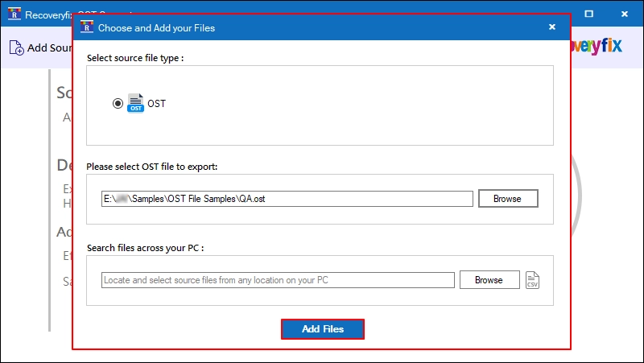Click the OST file type icon
This screenshot has height=363, width=644.
click(135, 103)
